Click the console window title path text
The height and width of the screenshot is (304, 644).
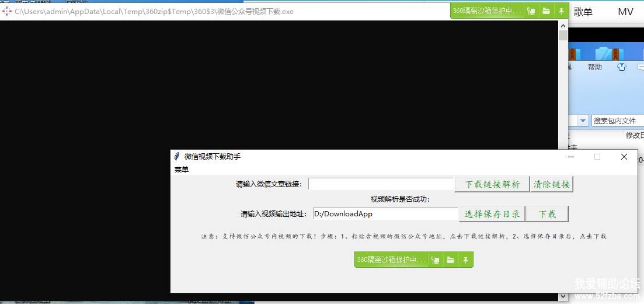[x=154, y=12]
